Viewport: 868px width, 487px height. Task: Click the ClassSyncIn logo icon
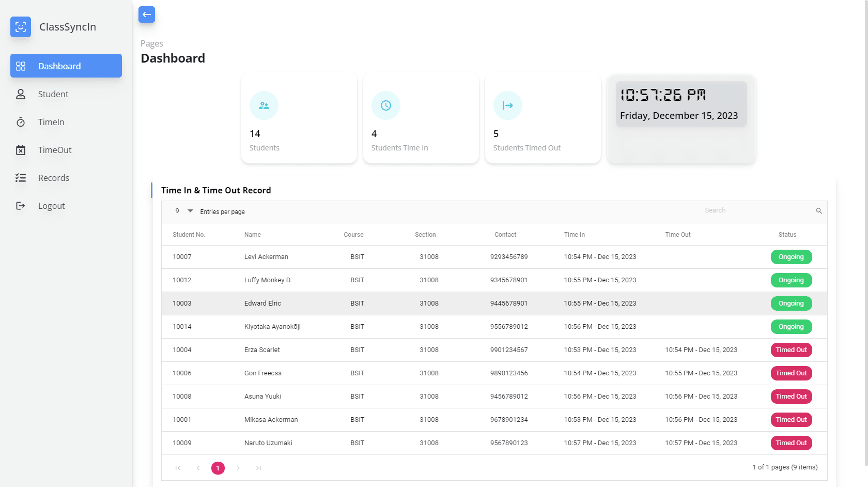21,27
